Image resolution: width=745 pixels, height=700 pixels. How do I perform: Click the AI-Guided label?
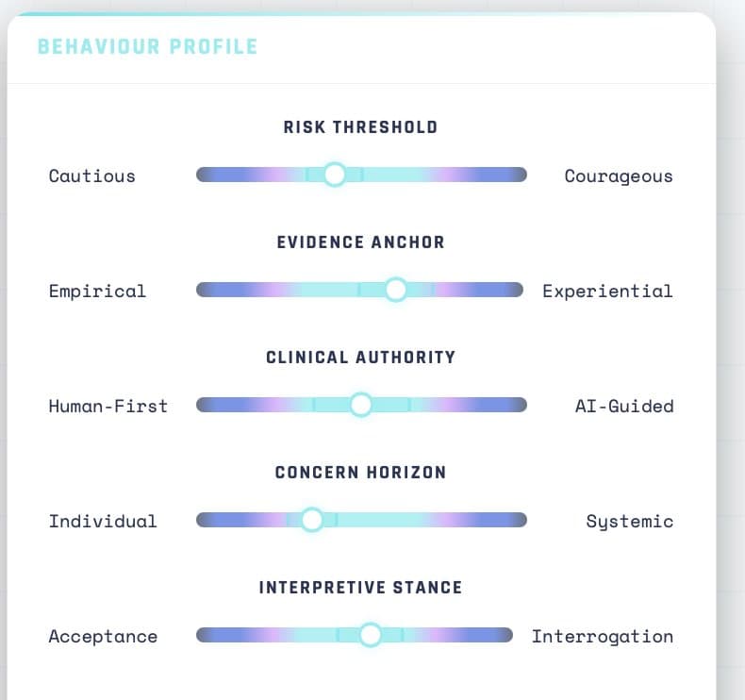624,406
